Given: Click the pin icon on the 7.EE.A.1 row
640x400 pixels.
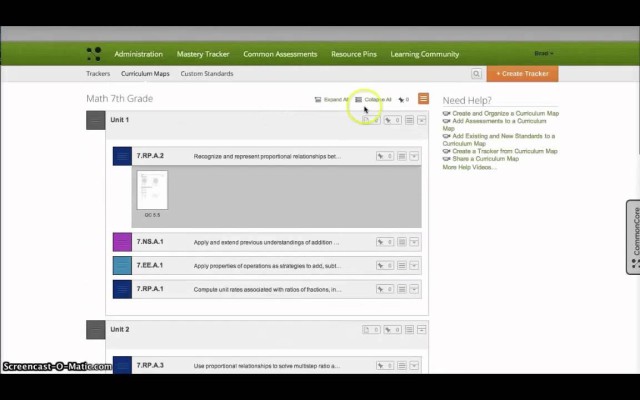Looking at the screenshot, I should tap(384, 265).
